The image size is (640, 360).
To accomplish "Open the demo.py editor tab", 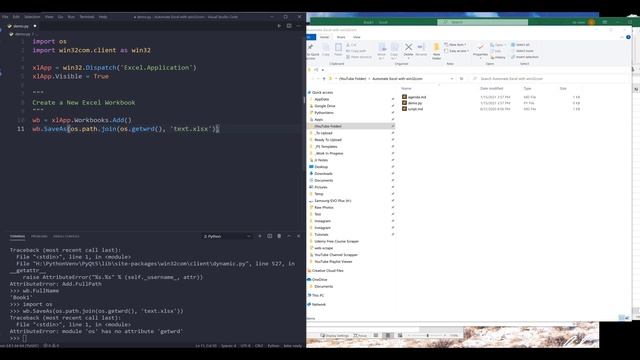I will click(x=20, y=26).
